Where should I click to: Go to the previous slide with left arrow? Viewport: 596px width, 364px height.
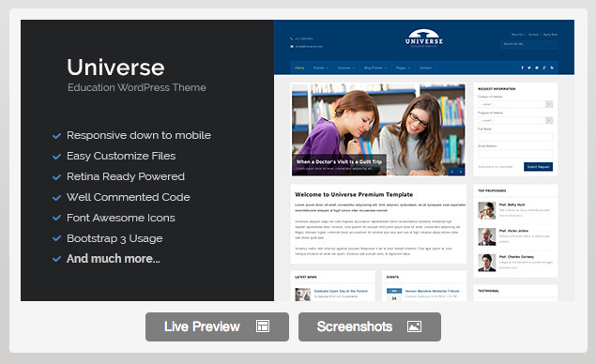(452, 172)
